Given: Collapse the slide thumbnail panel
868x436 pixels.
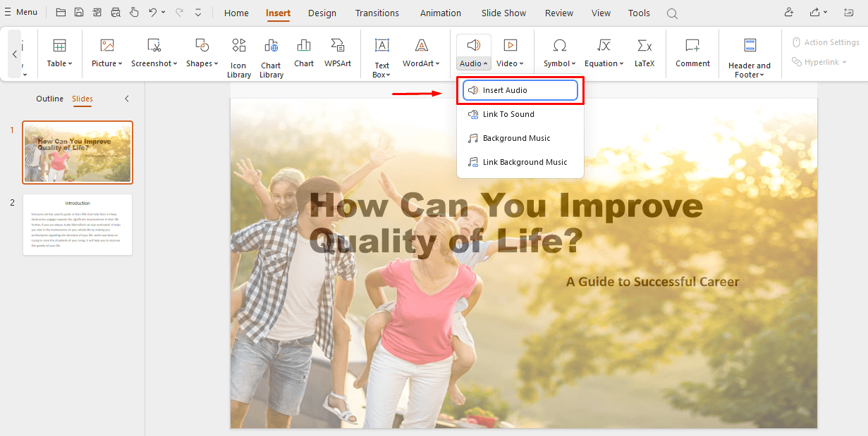Looking at the screenshot, I should coord(128,99).
